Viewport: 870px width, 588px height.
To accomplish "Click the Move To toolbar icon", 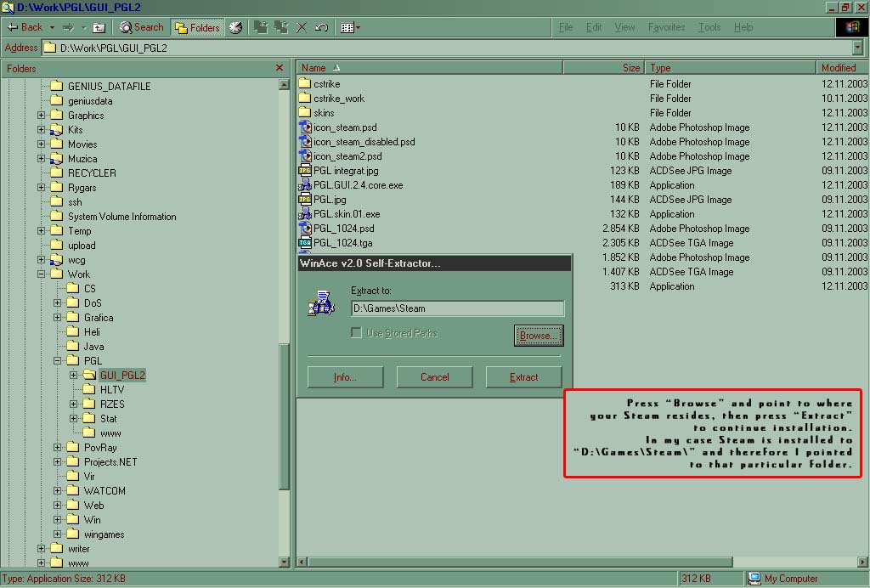I will [260, 27].
